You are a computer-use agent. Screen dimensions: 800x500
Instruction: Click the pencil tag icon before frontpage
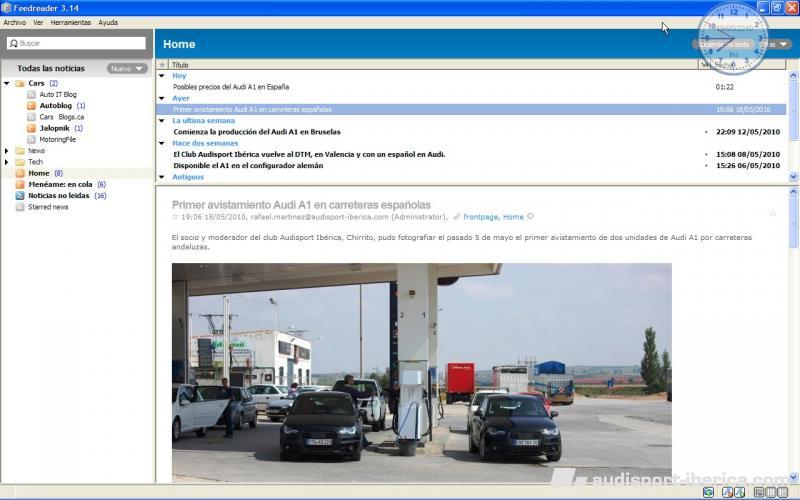pyautogui.click(x=457, y=217)
